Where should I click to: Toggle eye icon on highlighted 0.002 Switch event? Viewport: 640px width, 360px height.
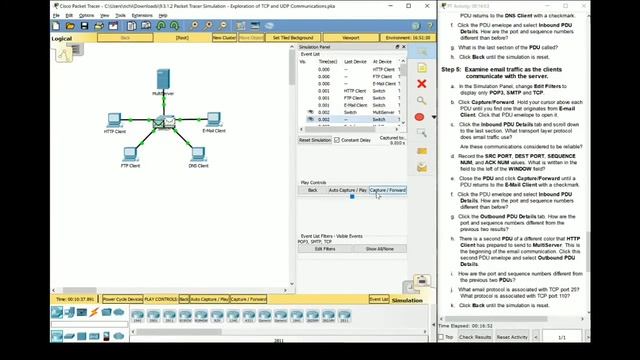click(x=311, y=119)
